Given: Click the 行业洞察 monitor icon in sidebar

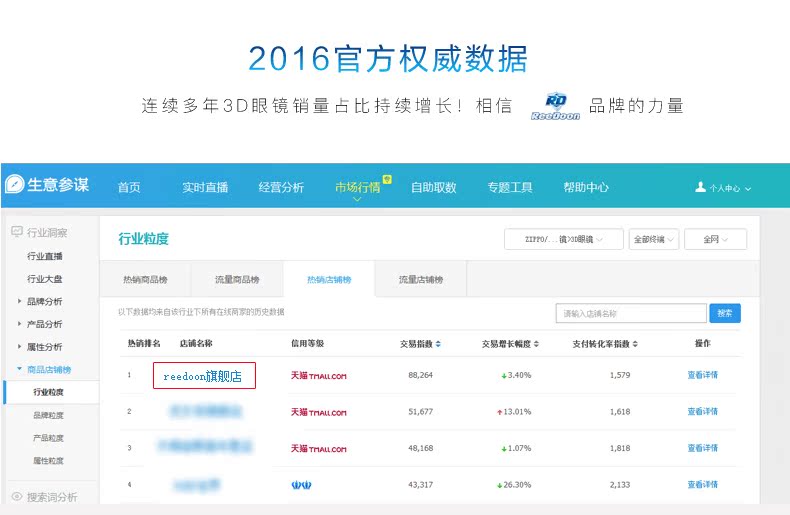Looking at the screenshot, I should (x=17, y=231).
